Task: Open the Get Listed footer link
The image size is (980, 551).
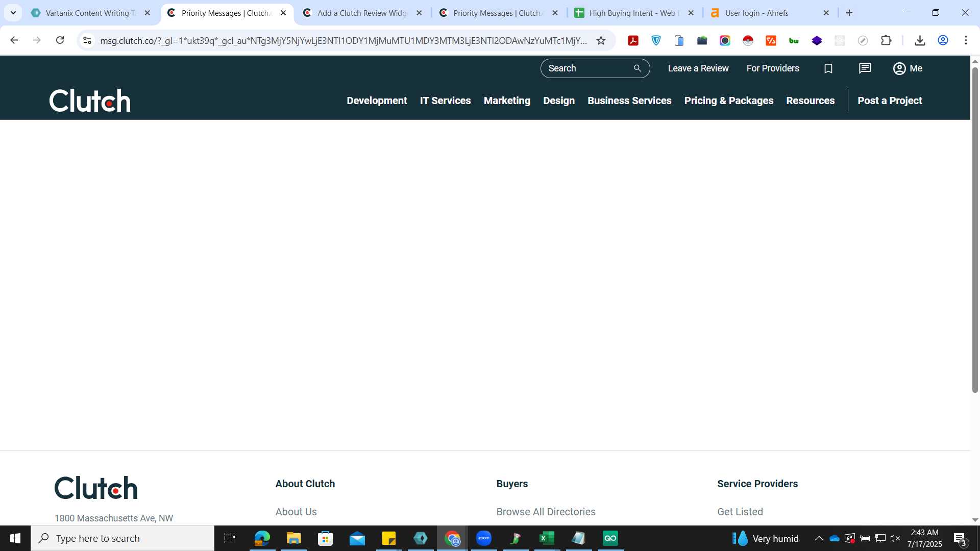Action: tap(740, 512)
